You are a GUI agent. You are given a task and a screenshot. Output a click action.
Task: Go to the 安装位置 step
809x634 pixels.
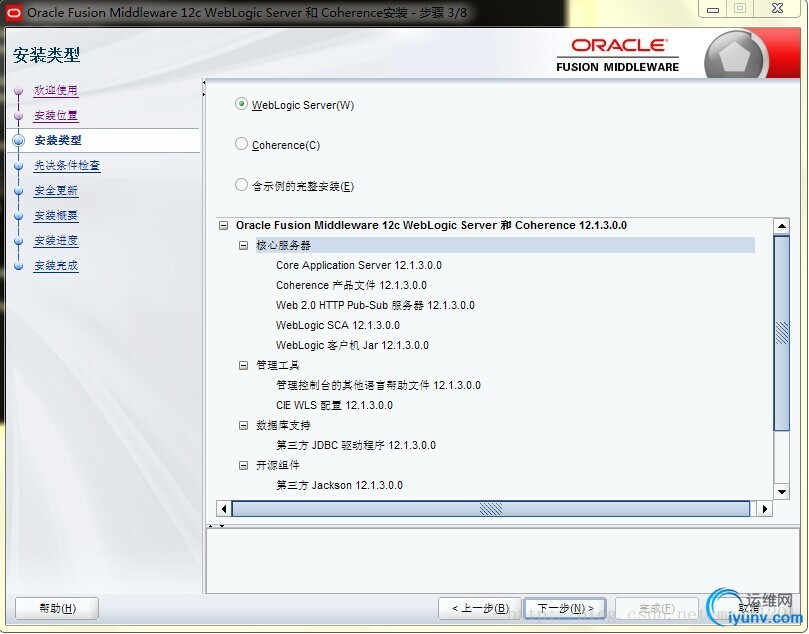click(56, 116)
